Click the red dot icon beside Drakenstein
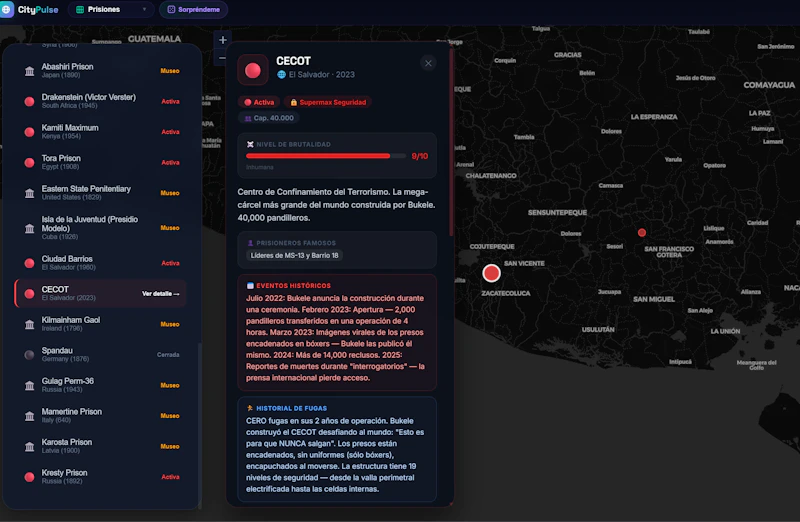This screenshot has width=800, height=522. click(x=30, y=102)
